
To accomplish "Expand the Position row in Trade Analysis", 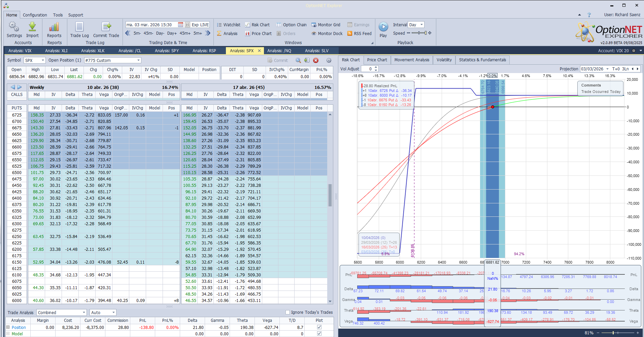I will 8,327.
